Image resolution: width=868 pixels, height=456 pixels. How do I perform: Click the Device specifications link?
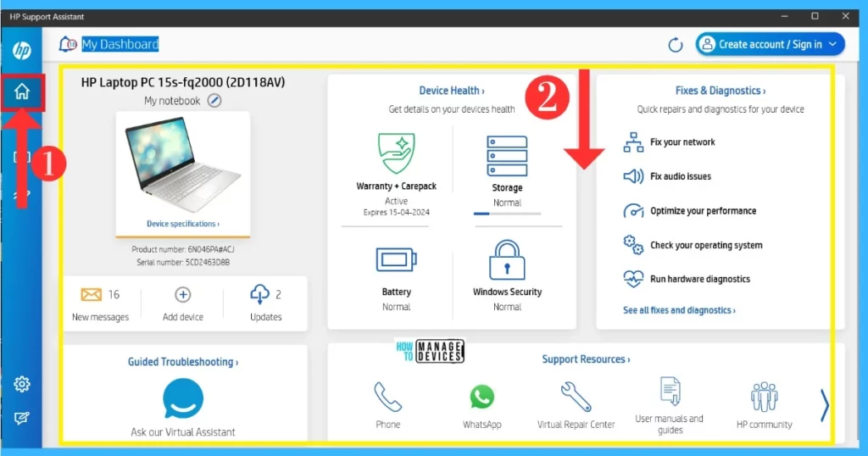183,224
